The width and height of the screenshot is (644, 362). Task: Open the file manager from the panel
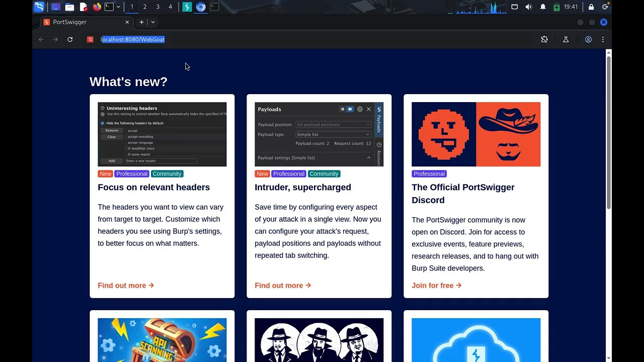coord(69,7)
